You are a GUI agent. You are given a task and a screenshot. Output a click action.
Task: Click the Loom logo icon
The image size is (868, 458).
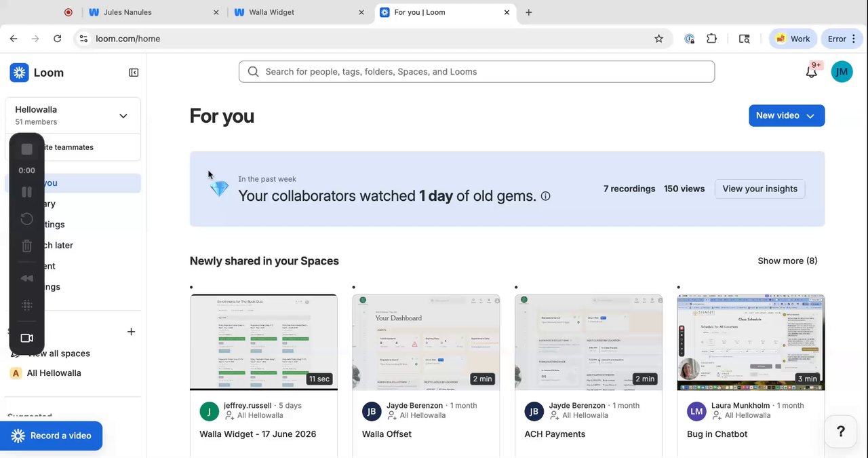point(19,73)
